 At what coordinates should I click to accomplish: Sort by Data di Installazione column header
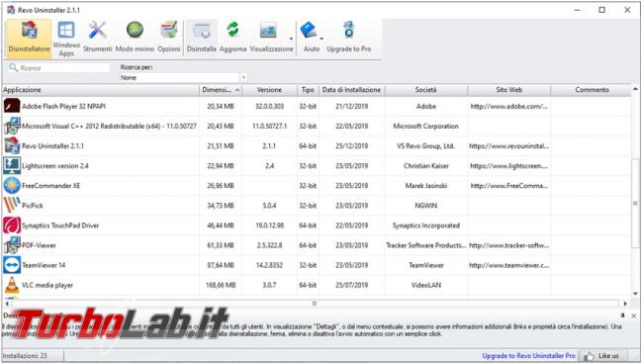(351, 90)
